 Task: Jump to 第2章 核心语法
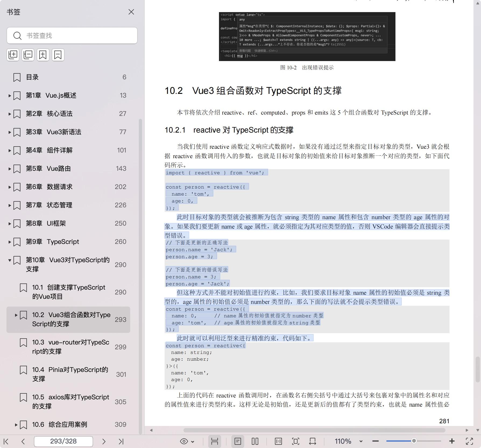(x=49, y=114)
